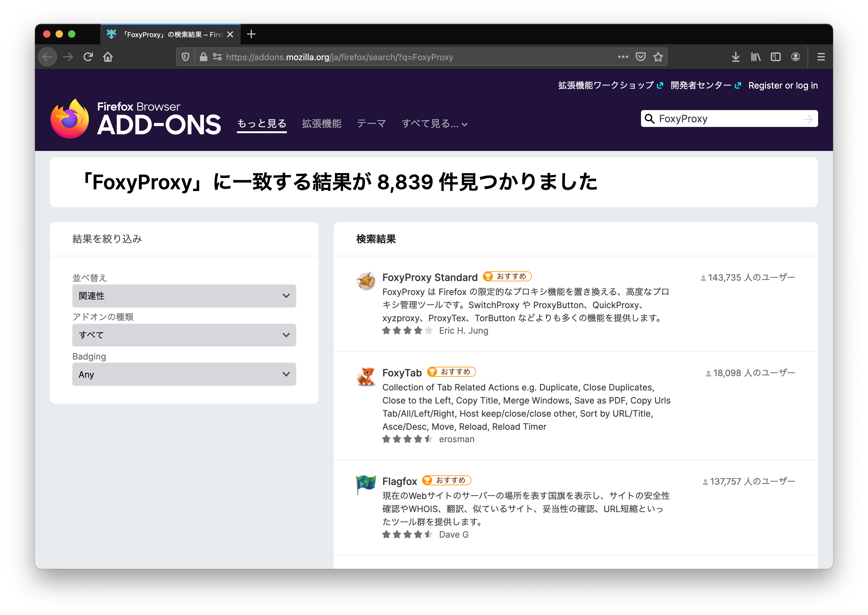The height and width of the screenshot is (615, 868).
Task: Click the おすすめ badge beside FoxyTab
Action: tap(451, 372)
